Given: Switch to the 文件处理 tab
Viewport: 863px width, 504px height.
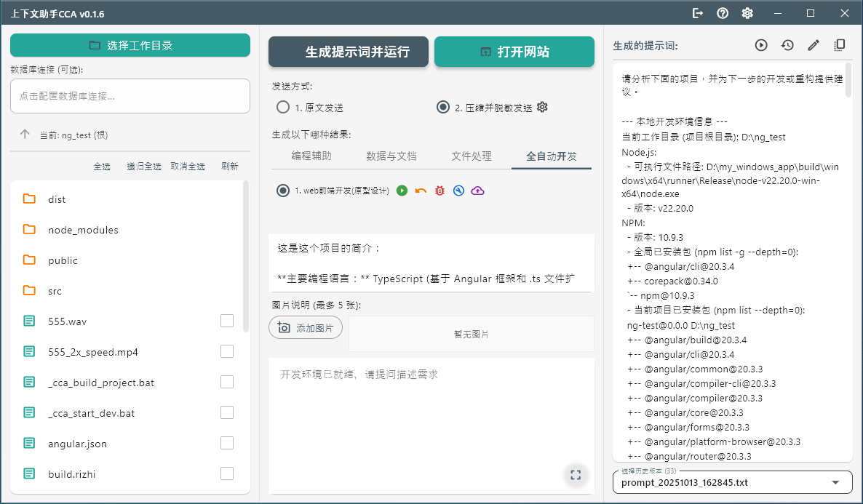Looking at the screenshot, I should [472, 156].
